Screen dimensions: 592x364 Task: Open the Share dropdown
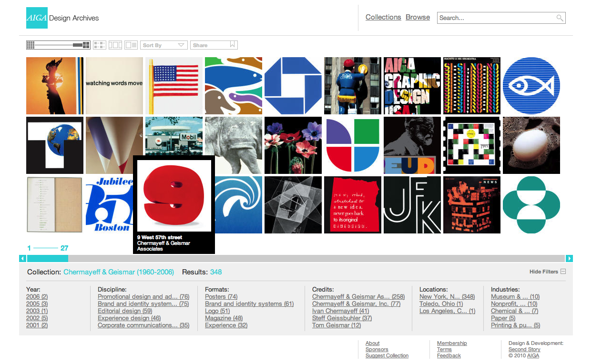point(214,45)
